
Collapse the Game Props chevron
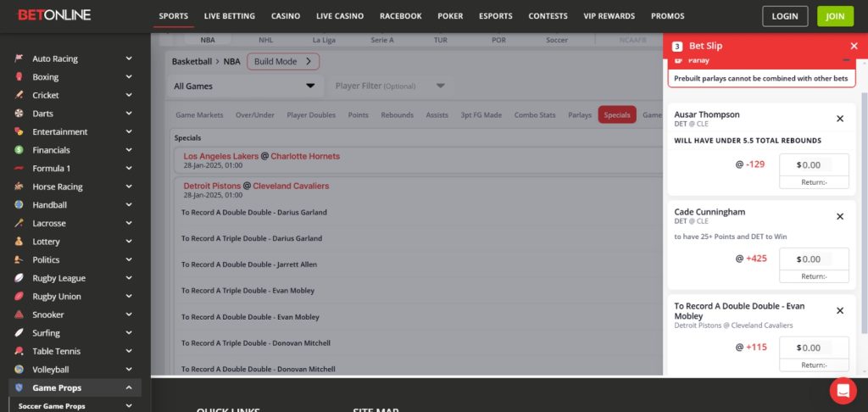(x=129, y=387)
